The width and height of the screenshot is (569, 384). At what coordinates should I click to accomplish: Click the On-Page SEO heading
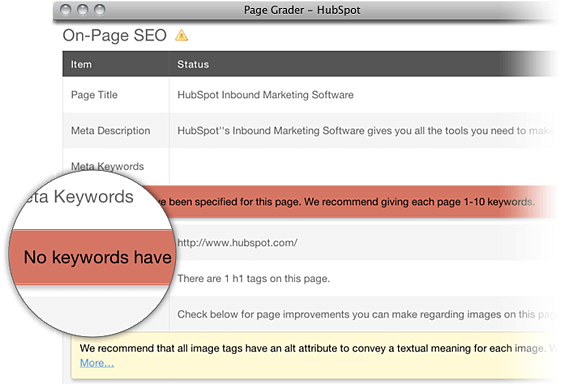(115, 36)
